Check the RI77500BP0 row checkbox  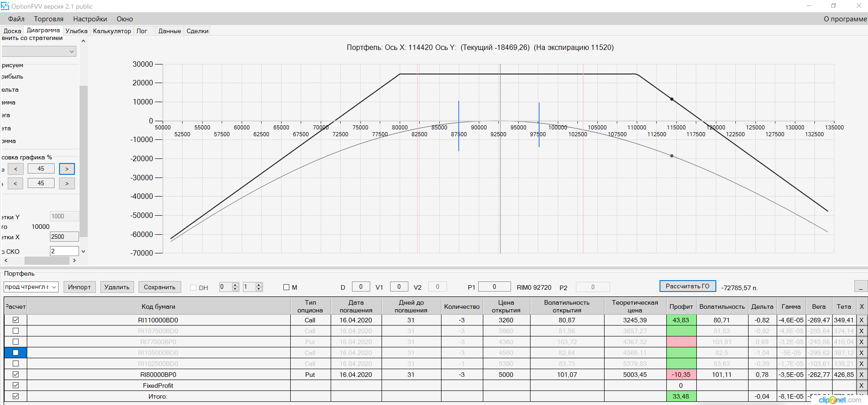[15, 342]
